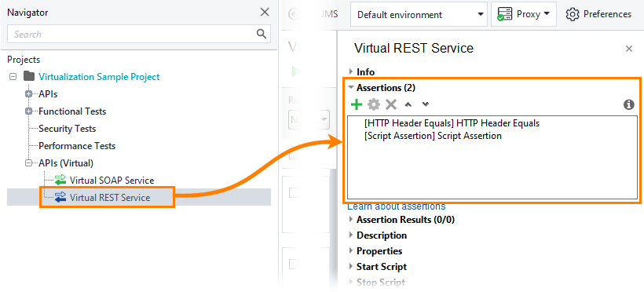644x292 pixels.
Task: Select Performance Tests in the tree
Action: coord(77,146)
